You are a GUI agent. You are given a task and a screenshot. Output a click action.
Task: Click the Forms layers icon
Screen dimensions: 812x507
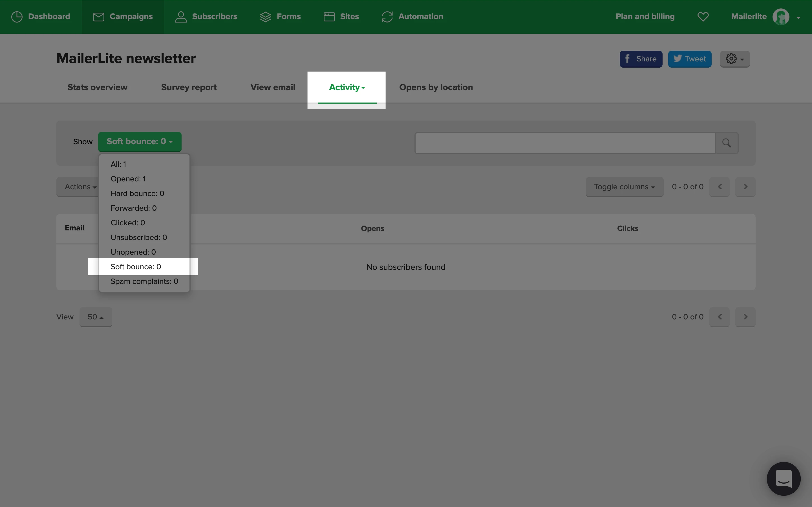[265, 17]
